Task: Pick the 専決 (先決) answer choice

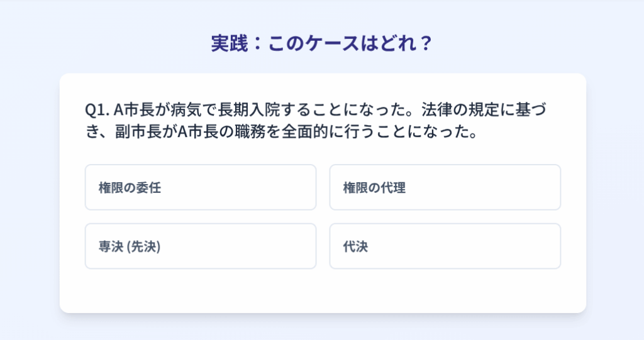Action: pyautogui.click(x=200, y=246)
